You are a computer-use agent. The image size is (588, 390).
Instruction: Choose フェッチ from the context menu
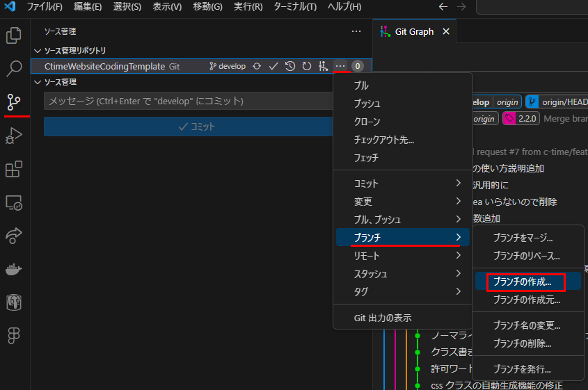[x=402, y=158]
